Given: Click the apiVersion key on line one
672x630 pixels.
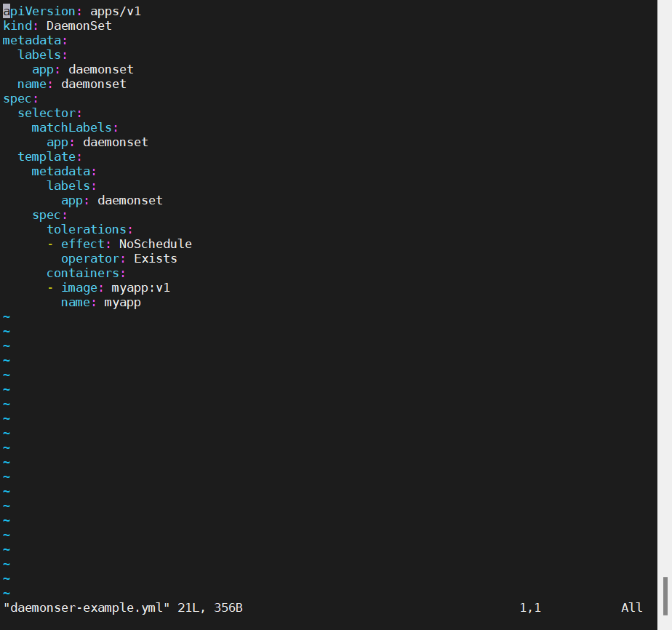Looking at the screenshot, I should click(x=39, y=11).
